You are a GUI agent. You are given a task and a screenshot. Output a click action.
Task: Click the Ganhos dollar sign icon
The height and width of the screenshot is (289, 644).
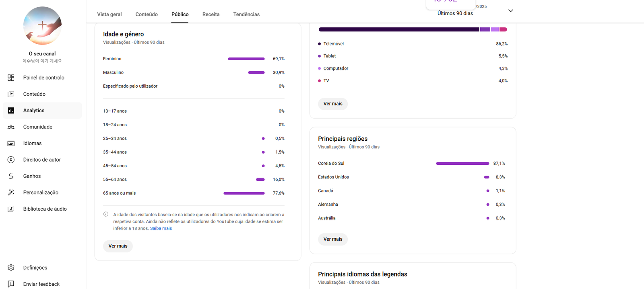point(11,176)
